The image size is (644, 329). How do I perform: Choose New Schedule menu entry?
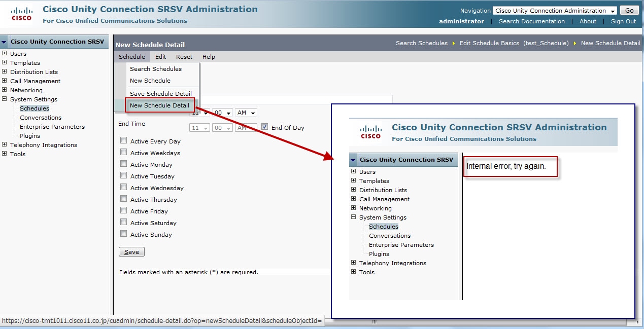click(x=150, y=81)
